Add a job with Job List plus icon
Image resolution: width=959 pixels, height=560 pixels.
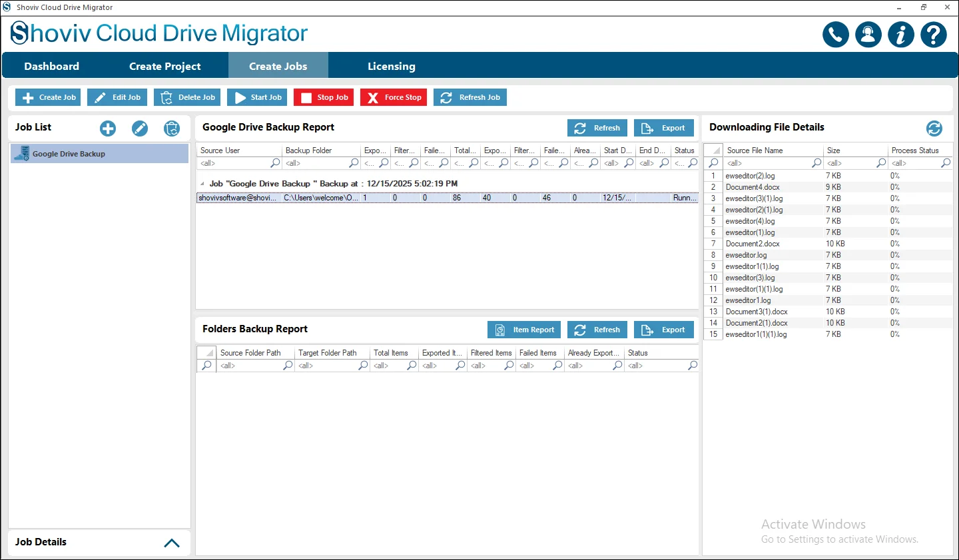108,129
